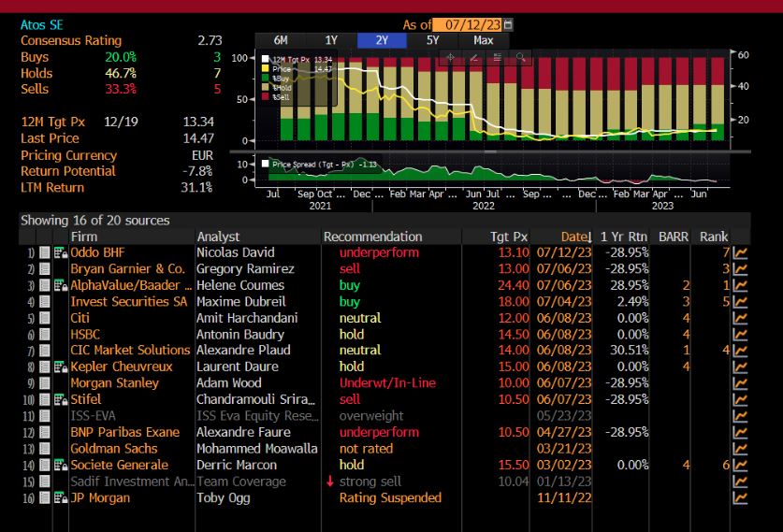This screenshot has width=783, height=532.
Task: Open the calendar picker beside the As of date
Action: click(x=508, y=24)
